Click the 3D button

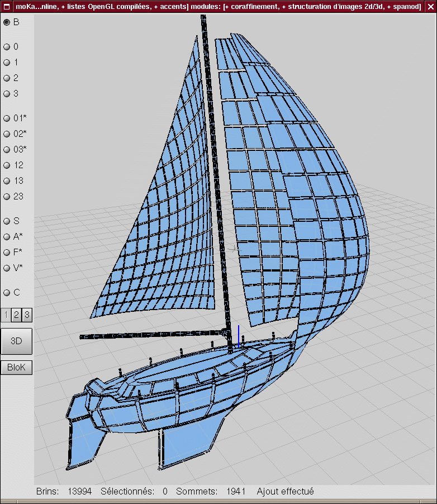click(x=16, y=341)
